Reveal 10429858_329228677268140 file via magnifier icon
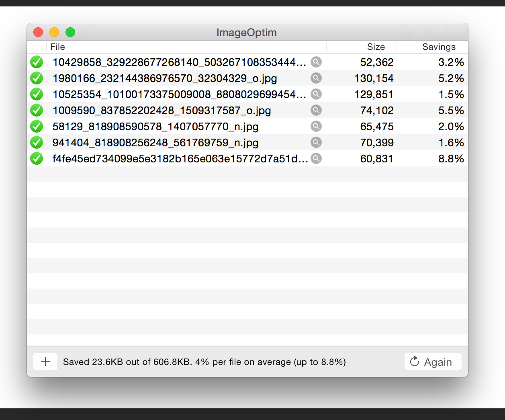Screen dimensions: 505x420 click(x=316, y=62)
